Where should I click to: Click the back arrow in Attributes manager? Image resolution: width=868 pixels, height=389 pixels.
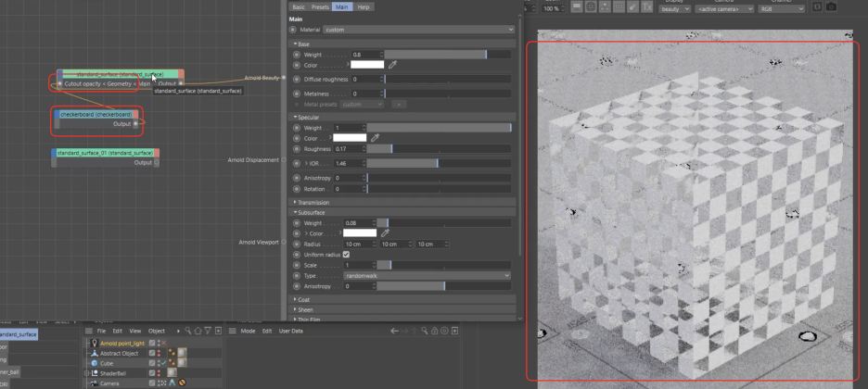394,331
